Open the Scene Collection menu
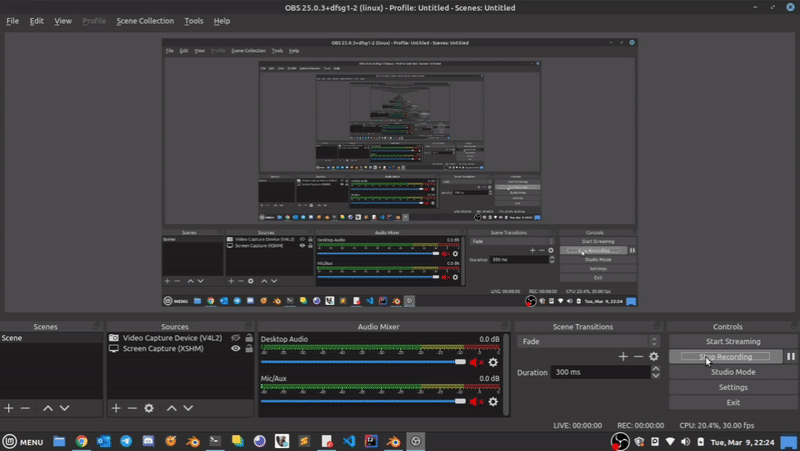 click(145, 21)
